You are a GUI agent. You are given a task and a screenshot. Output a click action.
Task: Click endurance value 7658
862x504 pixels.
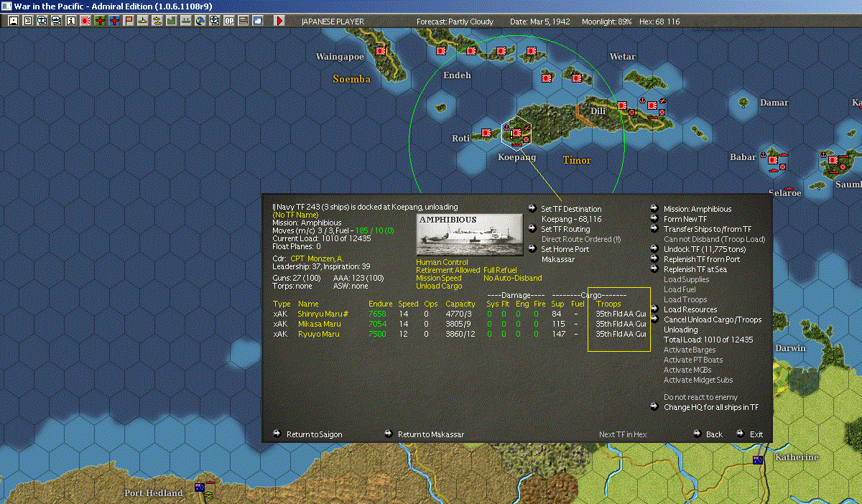click(x=377, y=314)
